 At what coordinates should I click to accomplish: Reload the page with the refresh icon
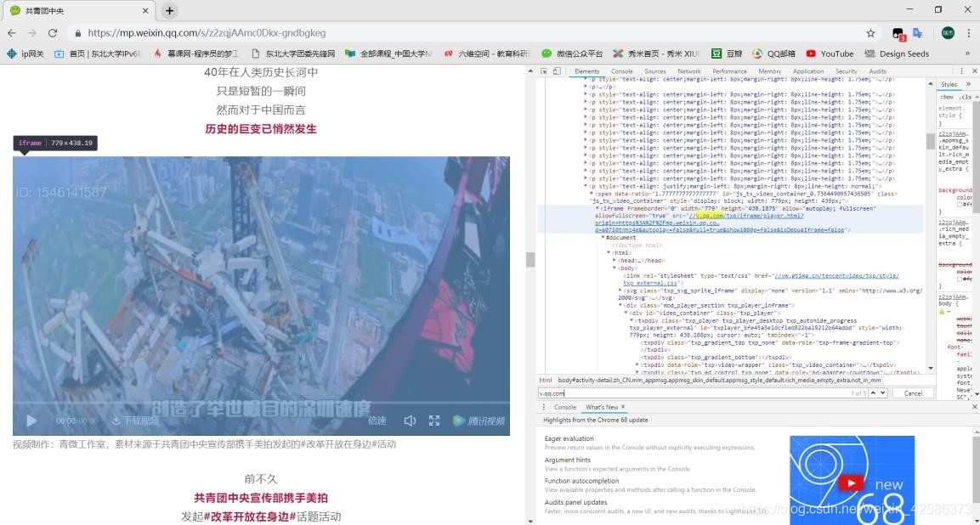pyautogui.click(x=53, y=33)
